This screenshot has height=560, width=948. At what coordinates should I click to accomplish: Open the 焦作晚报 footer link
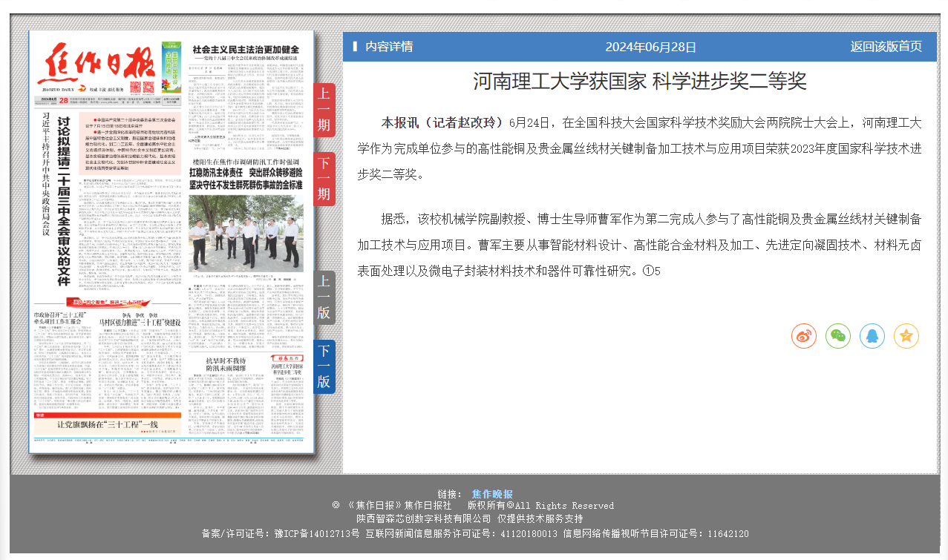(491, 494)
